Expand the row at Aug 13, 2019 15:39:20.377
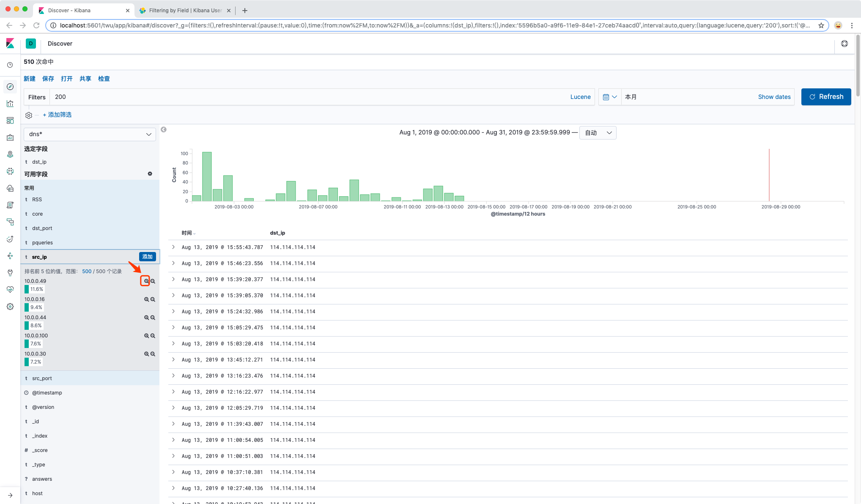The height and width of the screenshot is (504, 861). (x=173, y=279)
